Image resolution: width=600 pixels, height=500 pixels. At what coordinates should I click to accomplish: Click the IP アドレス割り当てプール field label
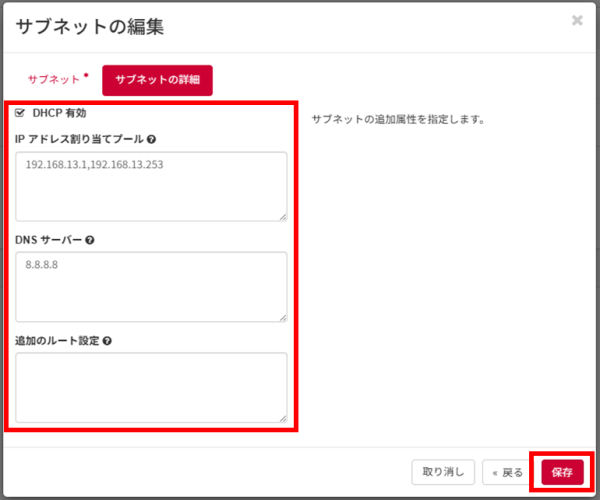(79, 139)
